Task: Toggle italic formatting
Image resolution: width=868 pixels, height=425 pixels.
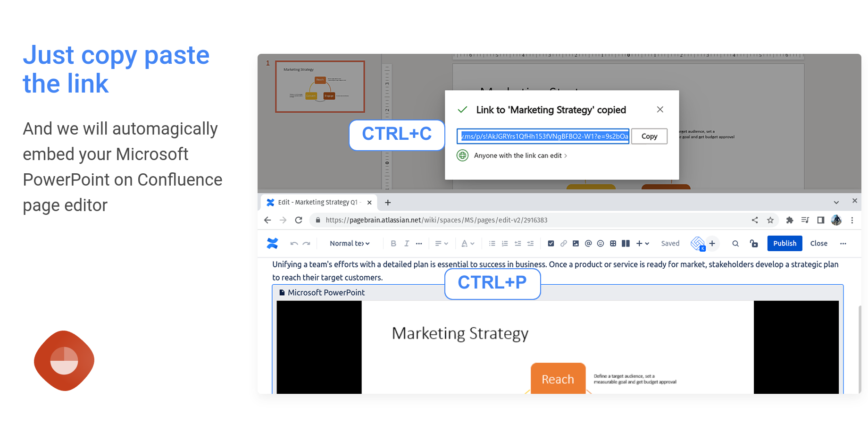Action: [406, 243]
